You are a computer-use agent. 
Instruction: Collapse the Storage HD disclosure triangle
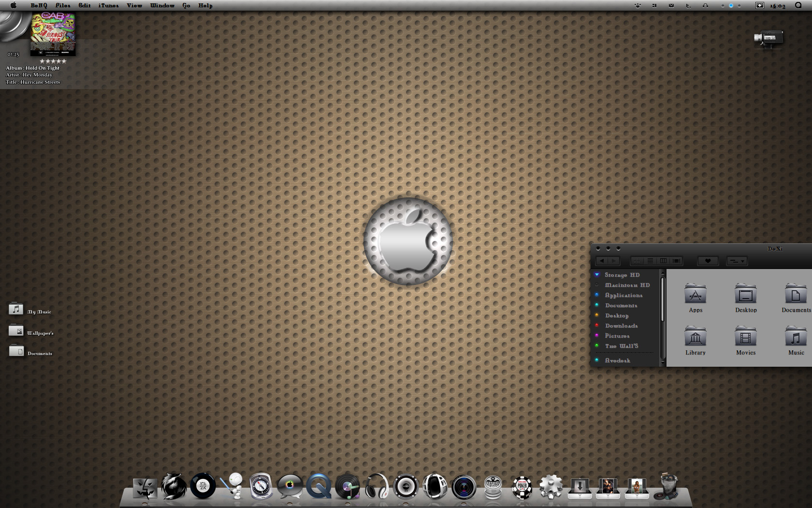597,275
